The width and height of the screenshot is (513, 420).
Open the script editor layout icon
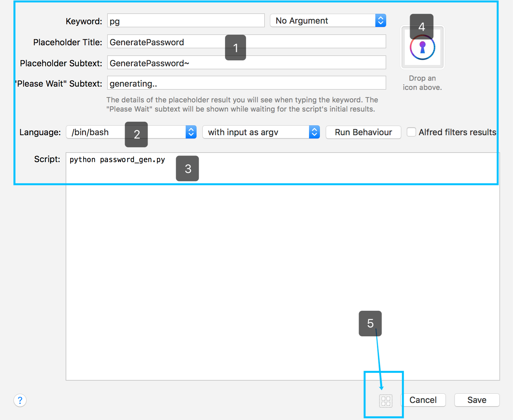coord(386,401)
